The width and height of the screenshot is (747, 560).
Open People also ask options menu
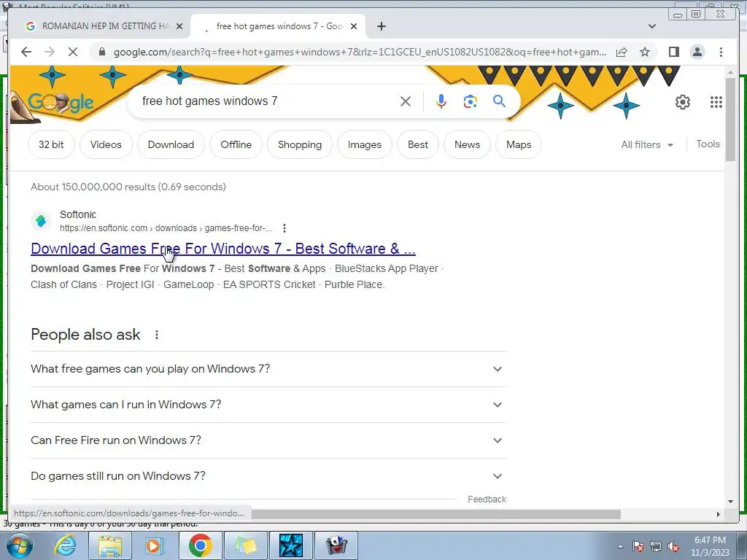click(x=157, y=335)
